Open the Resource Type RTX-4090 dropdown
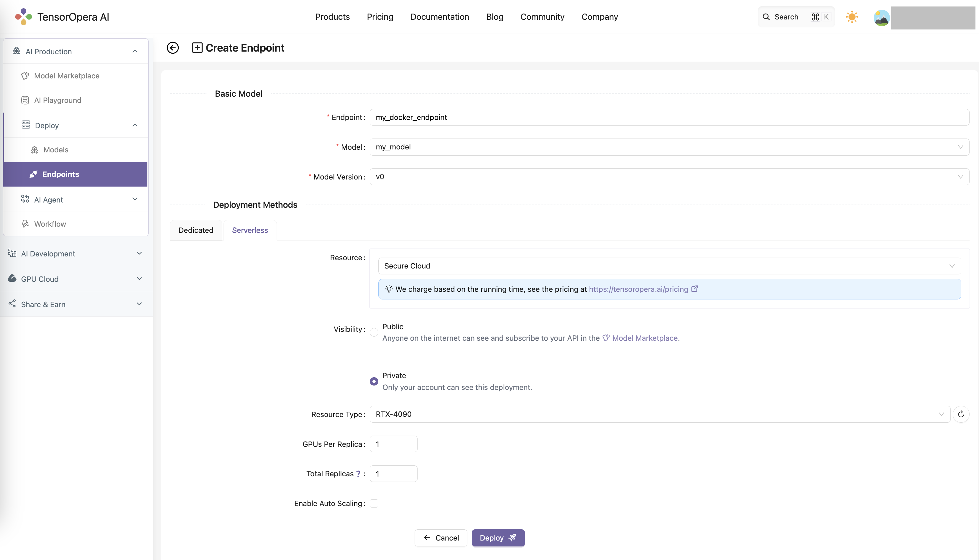This screenshot has width=979, height=560. (660, 414)
